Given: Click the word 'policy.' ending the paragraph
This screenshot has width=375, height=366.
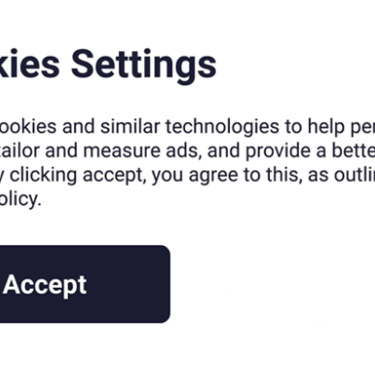Looking at the screenshot, I should 20,199.
